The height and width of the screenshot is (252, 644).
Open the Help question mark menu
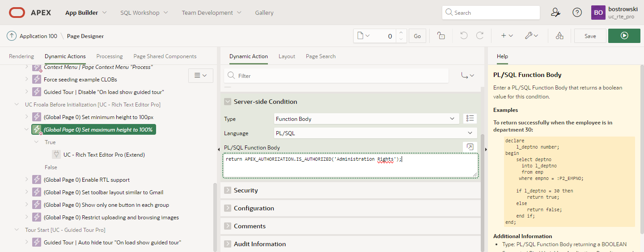click(577, 13)
